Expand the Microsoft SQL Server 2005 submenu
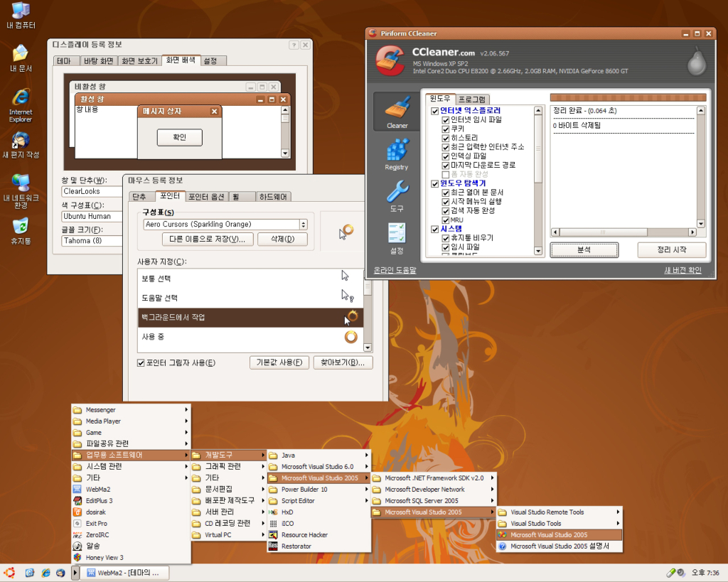 pos(434,501)
